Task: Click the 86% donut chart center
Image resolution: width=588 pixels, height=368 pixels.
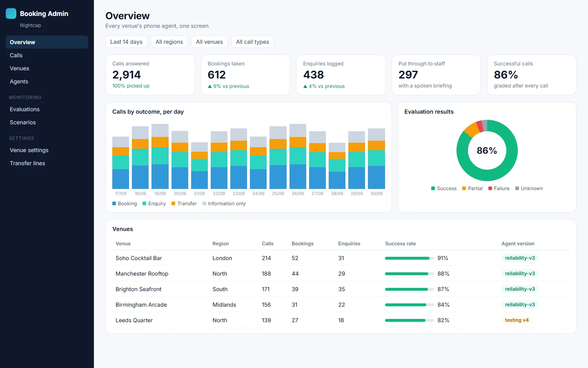Action: pos(487,150)
